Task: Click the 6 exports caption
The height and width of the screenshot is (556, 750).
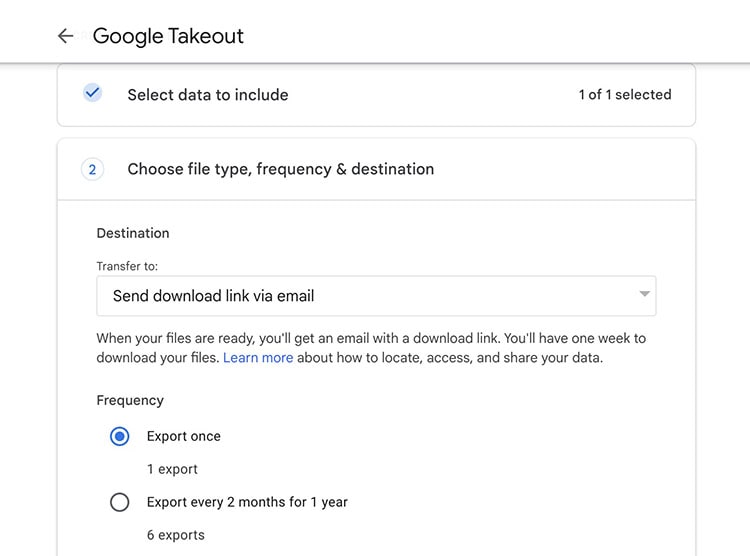Action: 176,535
